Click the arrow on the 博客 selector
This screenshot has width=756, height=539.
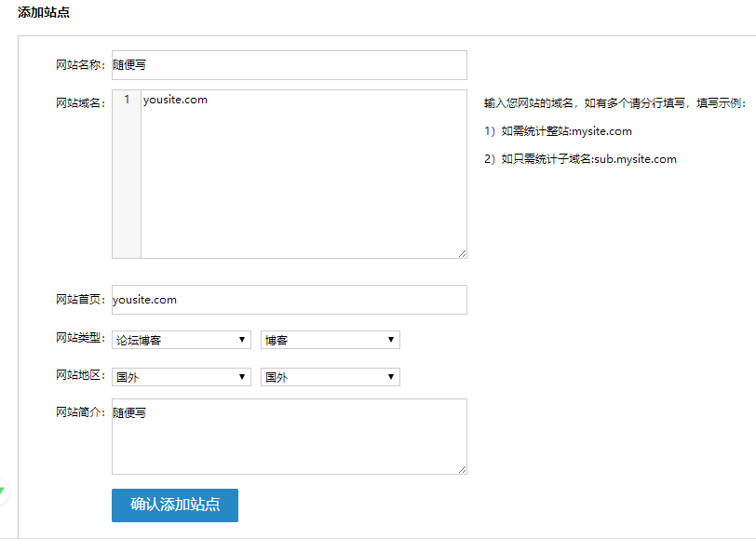click(x=392, y=339)
